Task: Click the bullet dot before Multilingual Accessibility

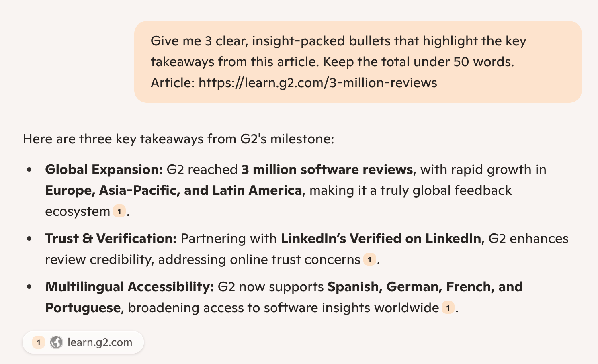Action: (x=29, y=287)
